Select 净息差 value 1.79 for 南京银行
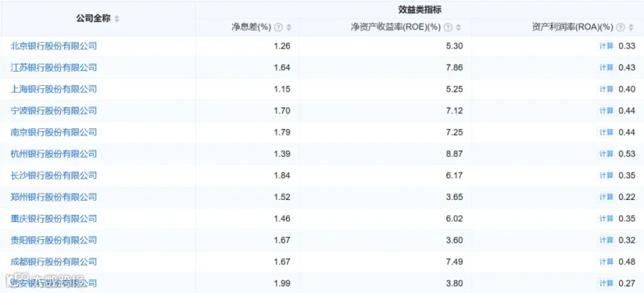The image size is (644, 293). (282, 133)
